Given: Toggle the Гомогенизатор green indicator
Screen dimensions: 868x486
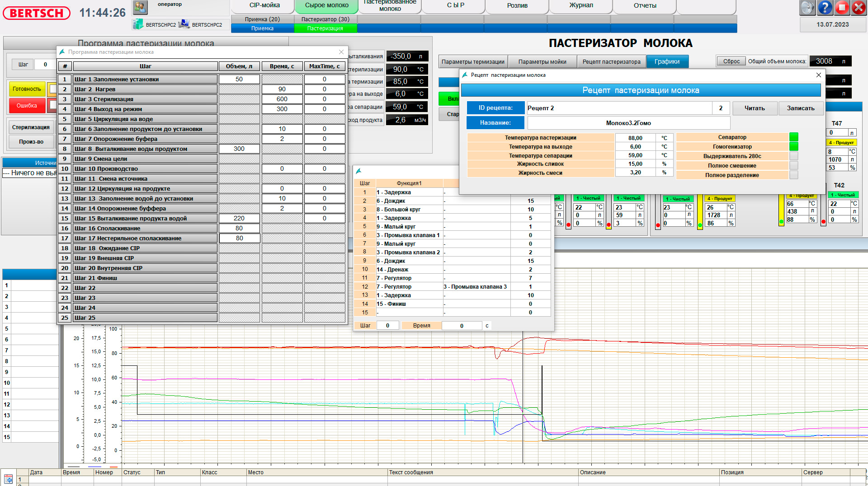Looking at the screenshot, I should tap(793, 147).
